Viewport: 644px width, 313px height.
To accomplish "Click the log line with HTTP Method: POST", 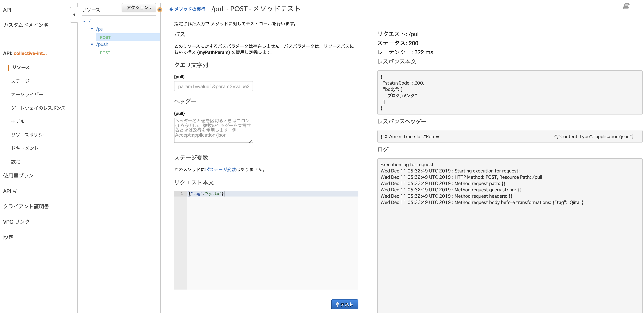I will pos(461,177).
